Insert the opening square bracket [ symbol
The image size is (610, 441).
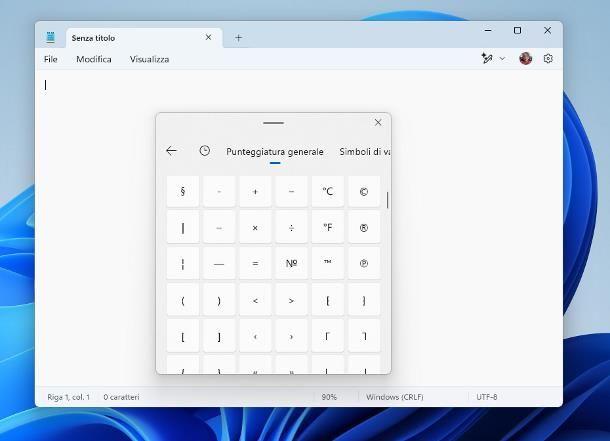(x=182, y=336)
